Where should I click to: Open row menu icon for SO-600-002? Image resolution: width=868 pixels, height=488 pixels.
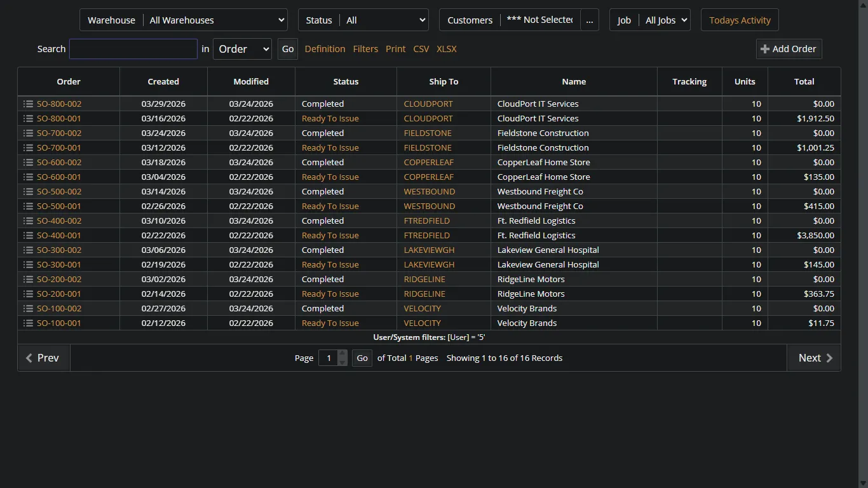[x=28, y=162]
